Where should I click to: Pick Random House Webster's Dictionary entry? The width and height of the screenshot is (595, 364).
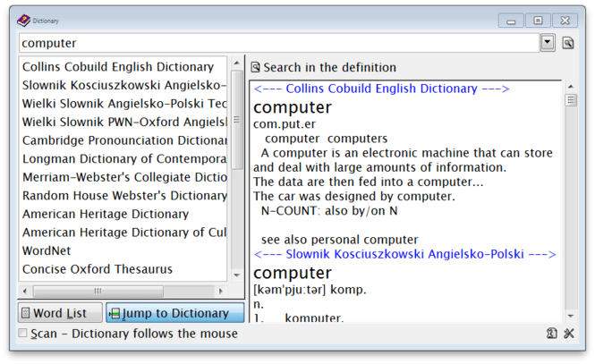(123, 195)
